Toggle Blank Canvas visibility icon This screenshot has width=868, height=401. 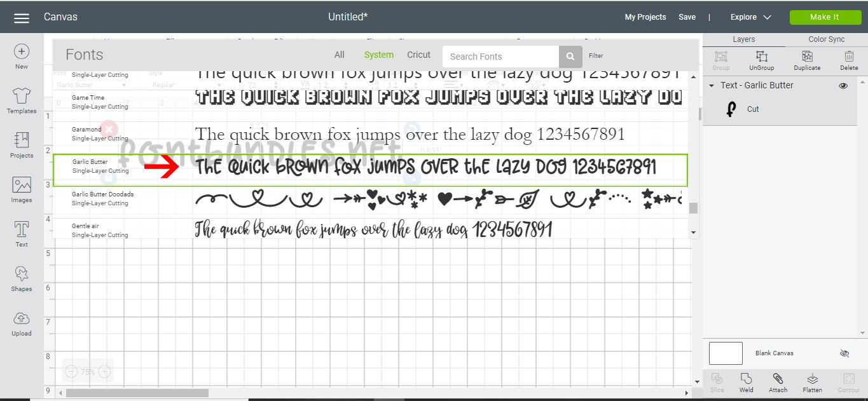coord(844,353)
